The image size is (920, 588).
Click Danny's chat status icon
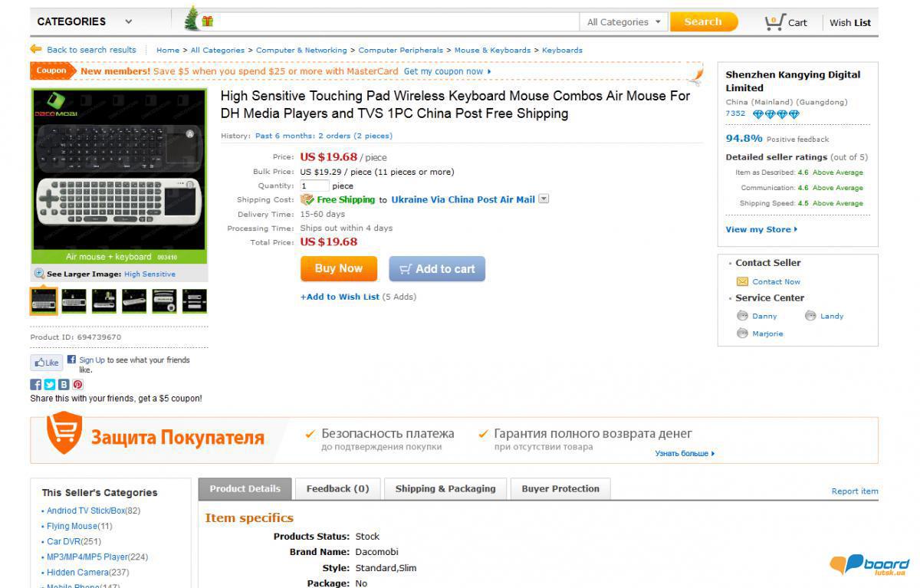click(x=742, y=316)
